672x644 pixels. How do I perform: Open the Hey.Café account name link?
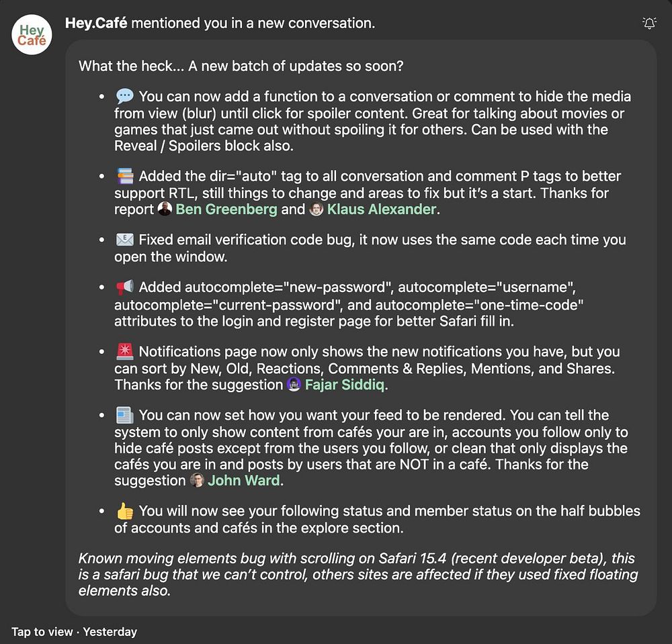point(96,24)
